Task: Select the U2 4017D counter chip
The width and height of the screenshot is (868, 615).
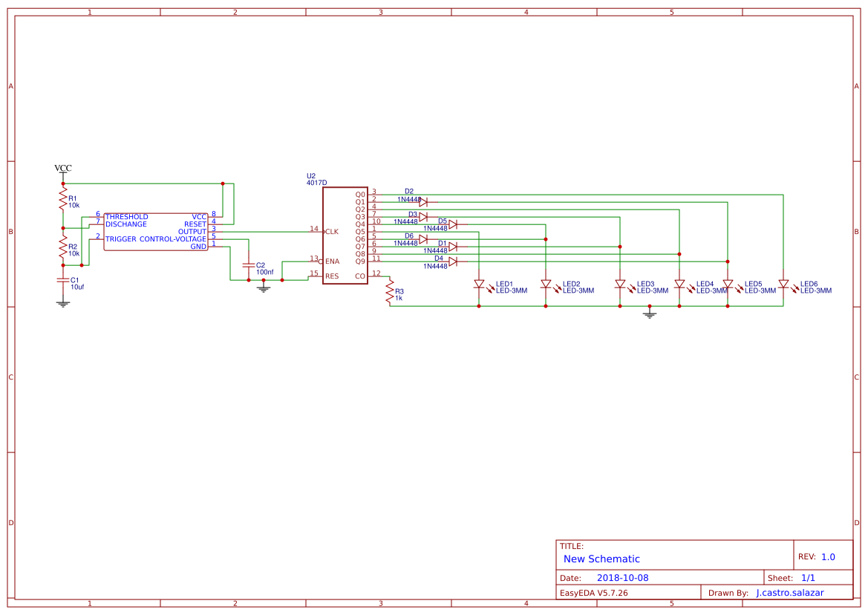Action: [x=345, y=234]
